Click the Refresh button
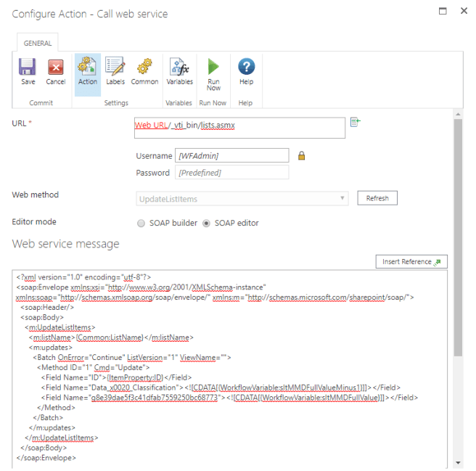Viewport: 476px width, 471px height. pyautogui.click(x=377, y=198)
